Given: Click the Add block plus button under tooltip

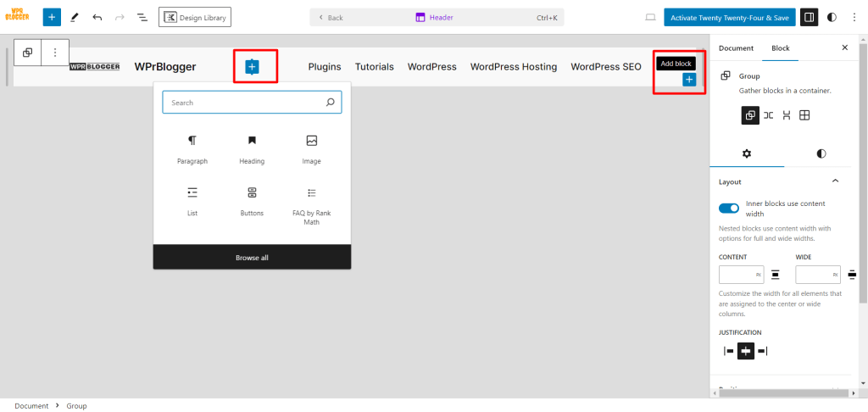Looking at the screenshot, I should [x=689, y=80].
